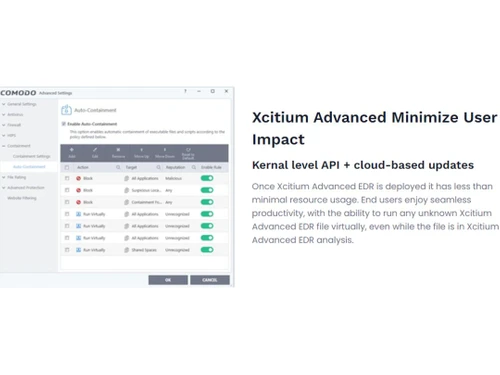Image resolution: width=500 pixels, height=375 pixels.
Task: Click the file icon beside Suspicious Loca...
Action: (126, 190)
